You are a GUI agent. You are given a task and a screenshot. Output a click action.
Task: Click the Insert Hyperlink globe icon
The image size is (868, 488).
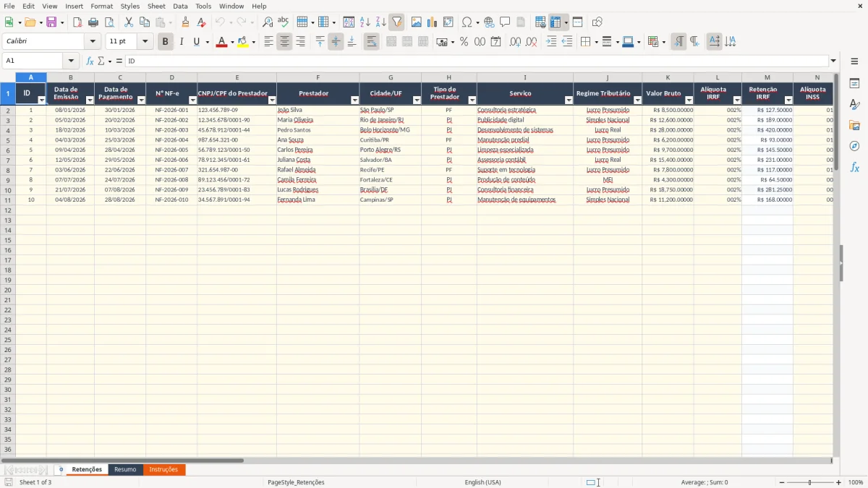pyautogui.click(x=489, y=22)
